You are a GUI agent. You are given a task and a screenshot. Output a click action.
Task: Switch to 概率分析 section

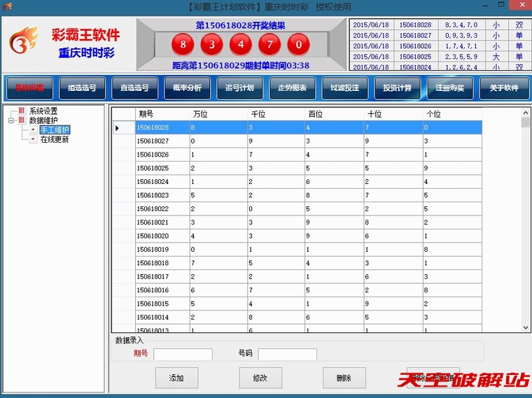(x=187, y=88)
